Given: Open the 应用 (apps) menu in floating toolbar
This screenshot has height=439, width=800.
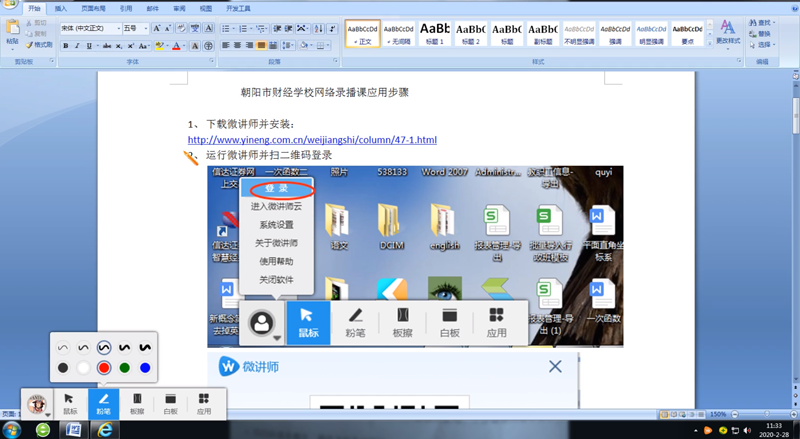Looking at the screenshot, I should pyautogui.click(x=204, y=402).
